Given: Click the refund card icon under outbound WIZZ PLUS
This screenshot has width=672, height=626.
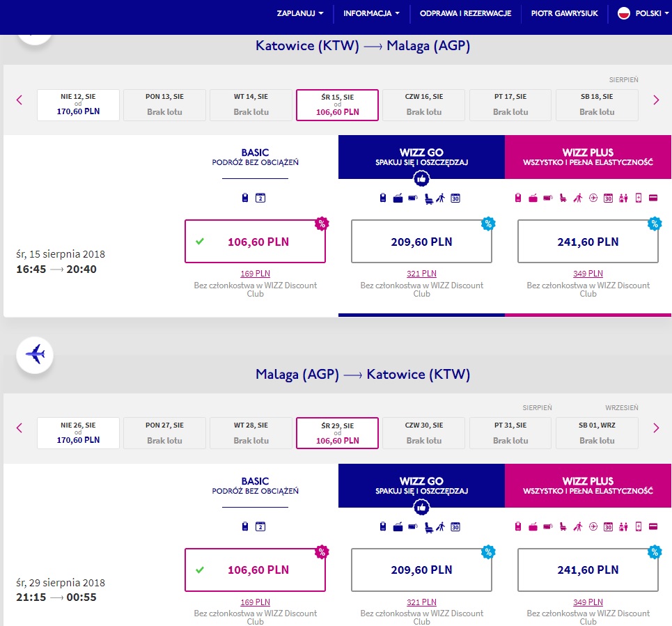Looking at the screenshot, I should click(653, 198).
